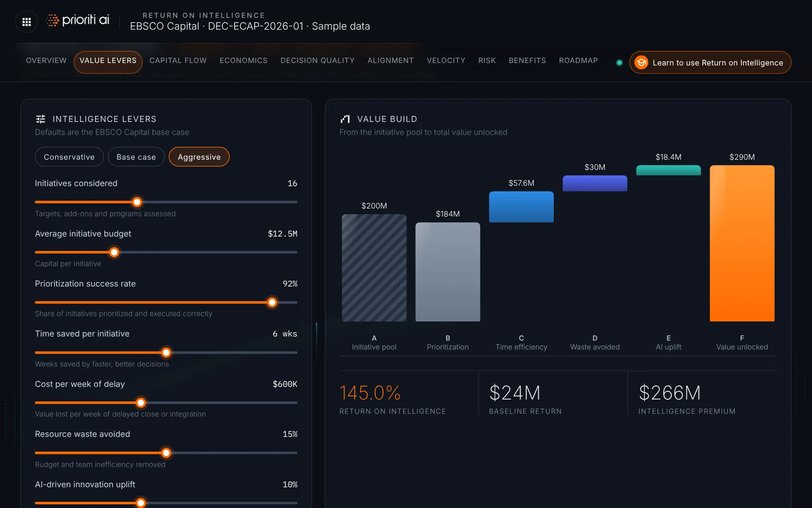Screen dimensions: 812x508
Task: Open the apps grid menu icon
Action: tap(27, 22)
